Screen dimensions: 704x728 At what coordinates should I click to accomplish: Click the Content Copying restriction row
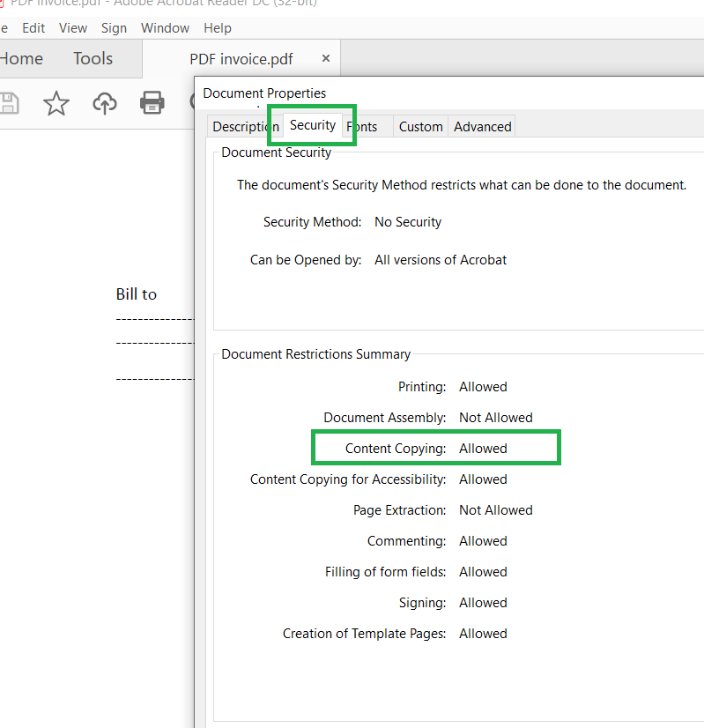point(436,449)
